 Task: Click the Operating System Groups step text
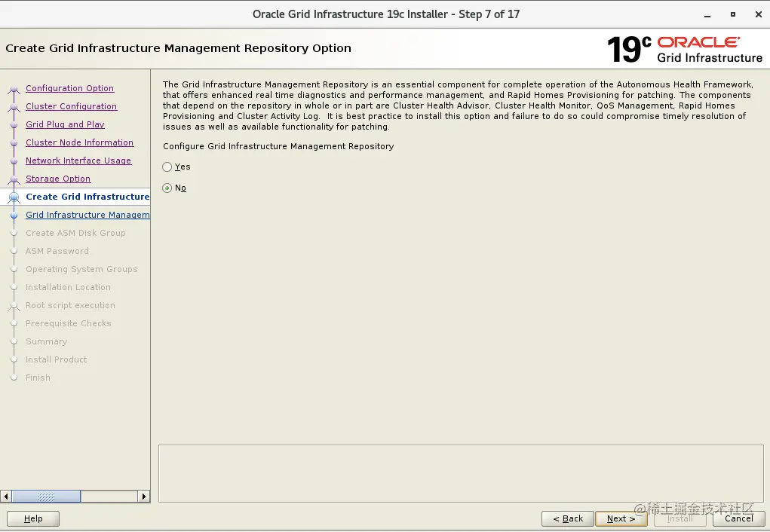pyautogui.click(x=81, y=270)
